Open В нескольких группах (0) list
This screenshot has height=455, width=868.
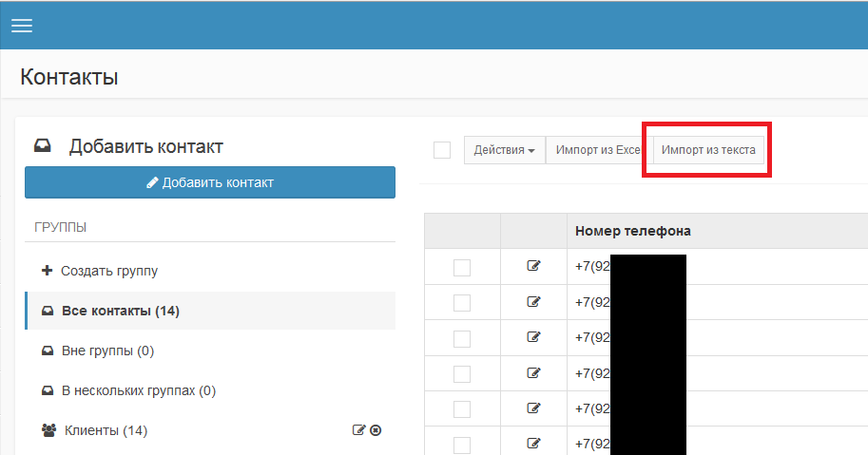click(x=138, y=390)
